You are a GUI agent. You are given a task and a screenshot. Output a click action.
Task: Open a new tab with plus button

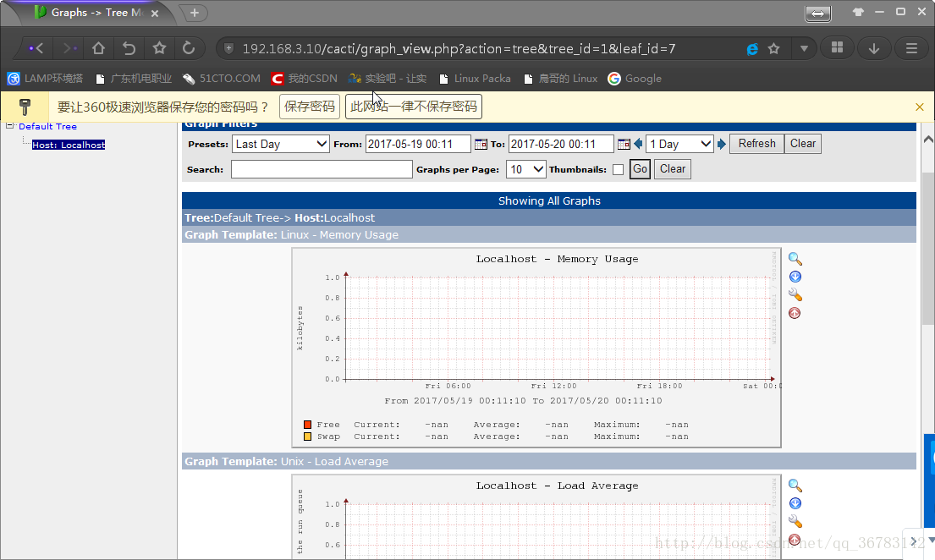[x=195, y=13]
